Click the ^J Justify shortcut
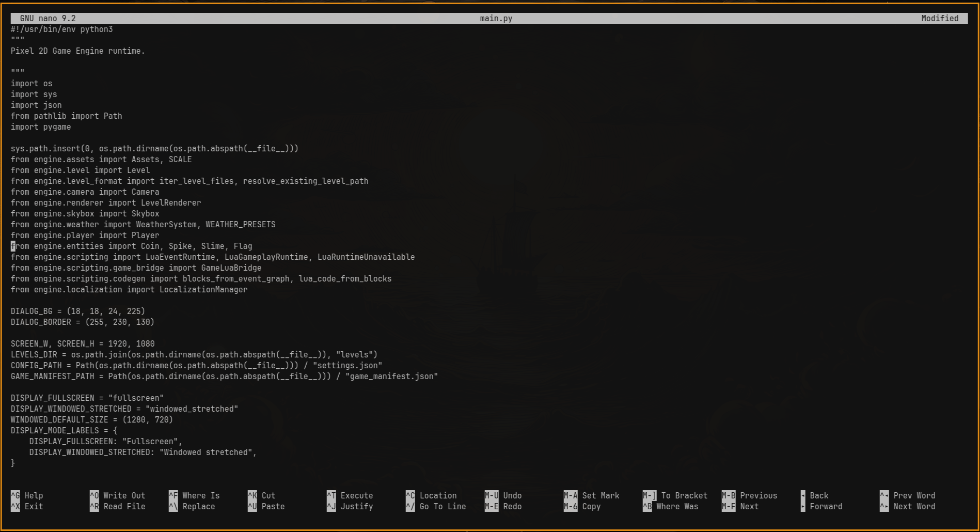Image resolution: width=980 pixels, height=532 pixels. pos(350,506)
